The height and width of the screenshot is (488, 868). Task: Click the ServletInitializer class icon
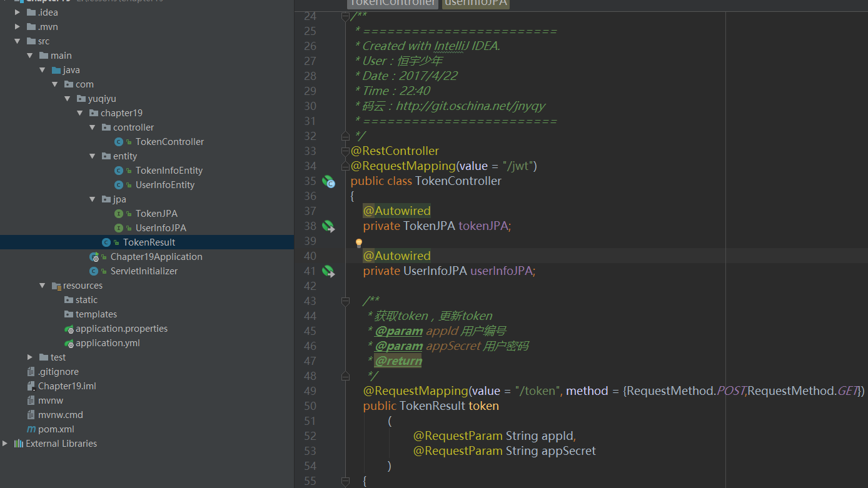pyautogui.click(x=94, y=271)
